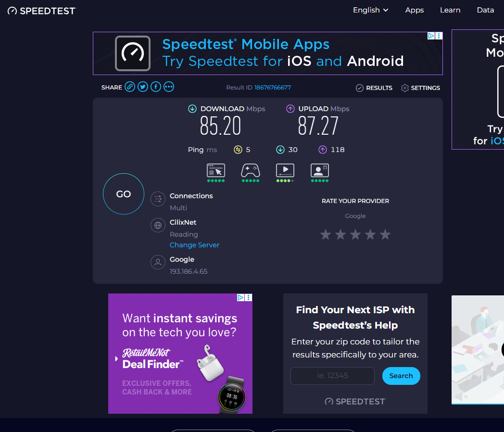Click the zip code input field
This screenshot has width=504, height=432.
pyautogui.click(x=332, y=376)
